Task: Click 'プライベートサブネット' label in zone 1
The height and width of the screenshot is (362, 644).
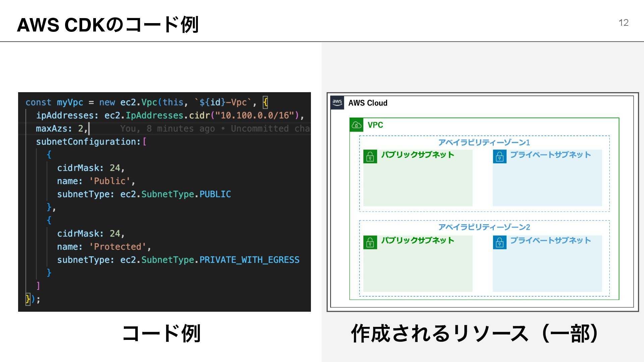Action: click(550, 155)
